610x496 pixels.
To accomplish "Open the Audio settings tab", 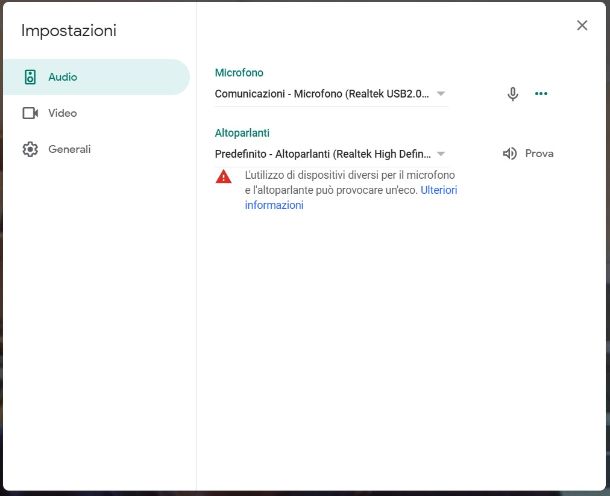I will click(x=96, y=77).
